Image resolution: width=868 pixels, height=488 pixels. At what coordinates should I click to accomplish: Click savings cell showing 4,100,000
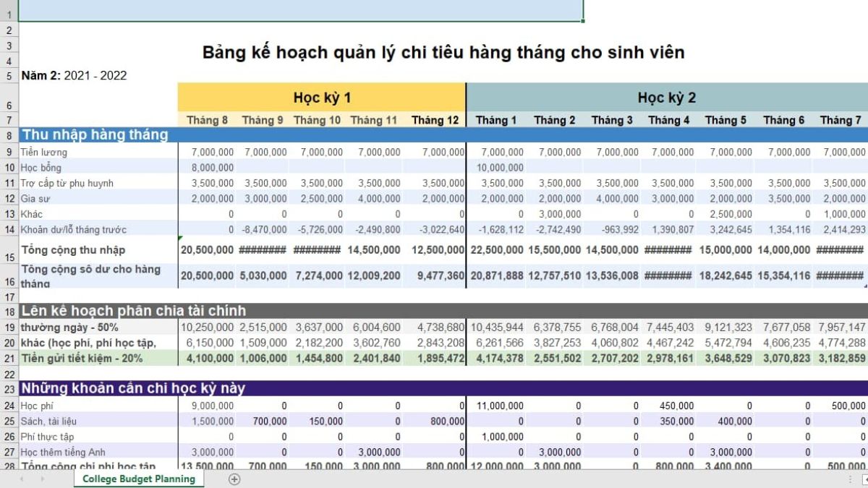(x=207, y=359)
